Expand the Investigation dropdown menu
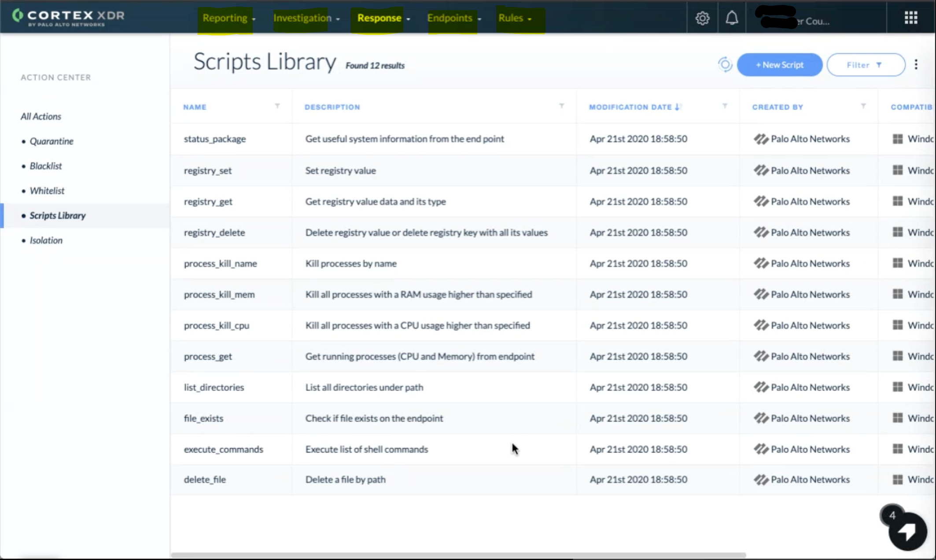Viewport: 936px width, 560px height. (306, 18)
